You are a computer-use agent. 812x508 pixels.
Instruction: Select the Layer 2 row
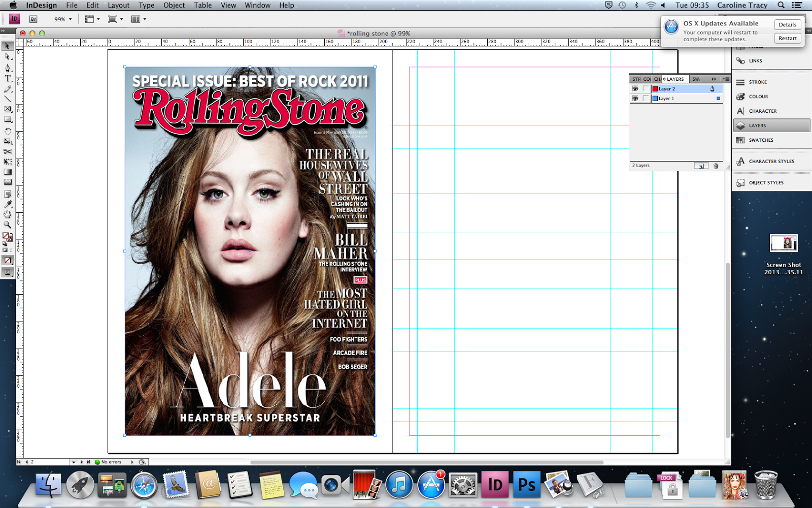676,89
